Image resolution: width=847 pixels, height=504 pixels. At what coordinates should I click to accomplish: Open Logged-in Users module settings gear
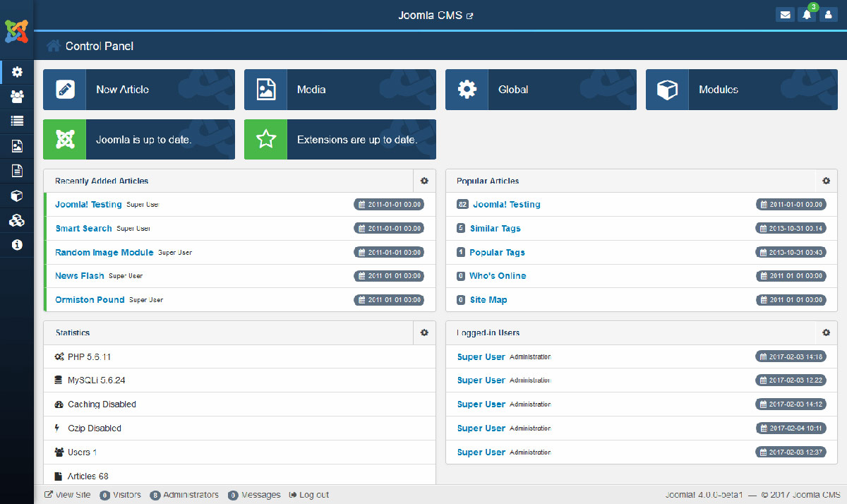(826, 332)
